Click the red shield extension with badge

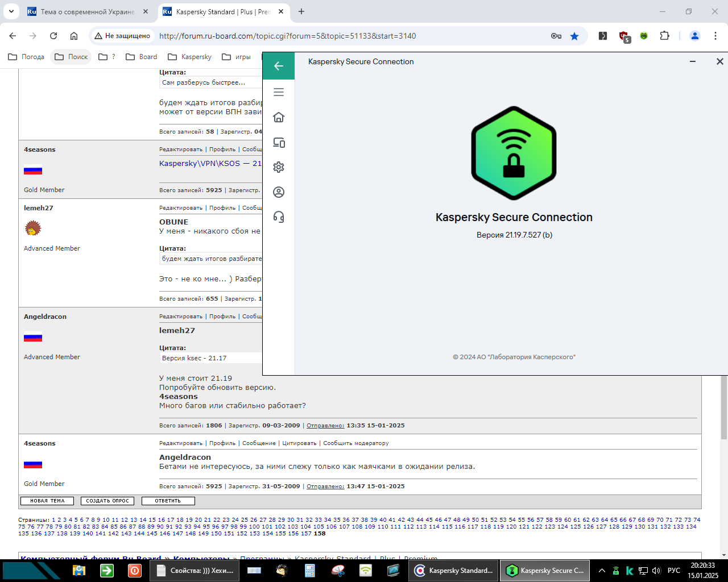624,37
